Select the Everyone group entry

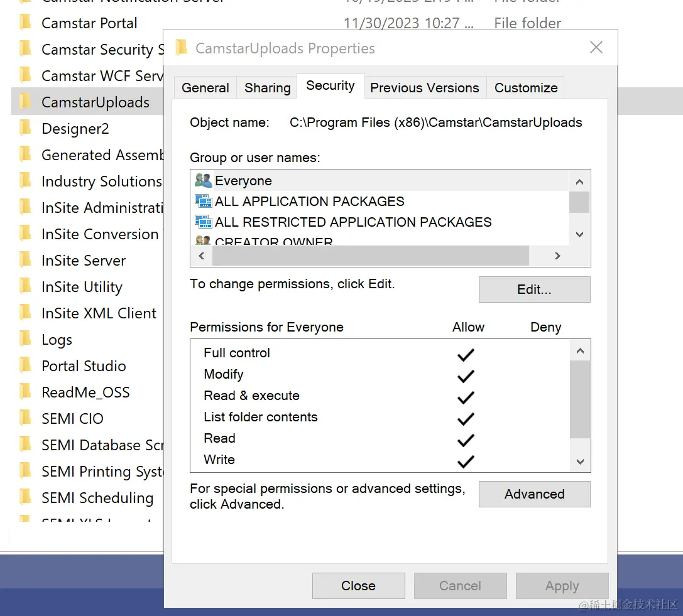click(x=380, y=181)
